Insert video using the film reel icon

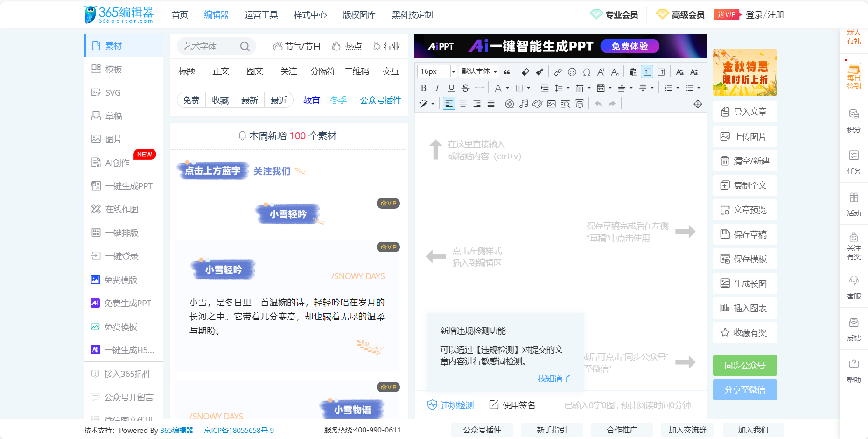pyautogui.click(x=510, y=104)
